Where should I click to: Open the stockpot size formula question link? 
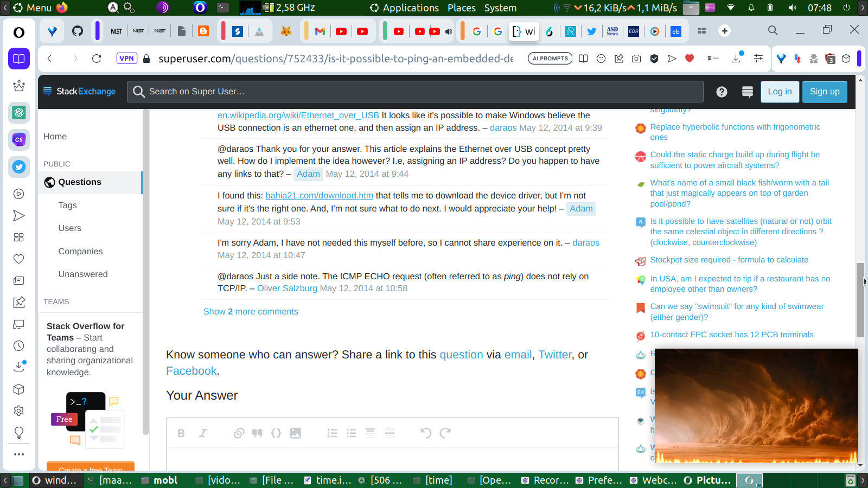729,260
